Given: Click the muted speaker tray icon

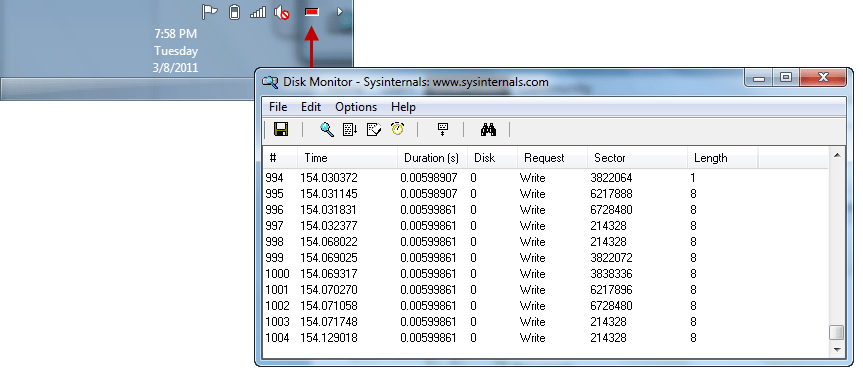Looking at the screenshot, I should pyautogui.click(x=282, y=12).
